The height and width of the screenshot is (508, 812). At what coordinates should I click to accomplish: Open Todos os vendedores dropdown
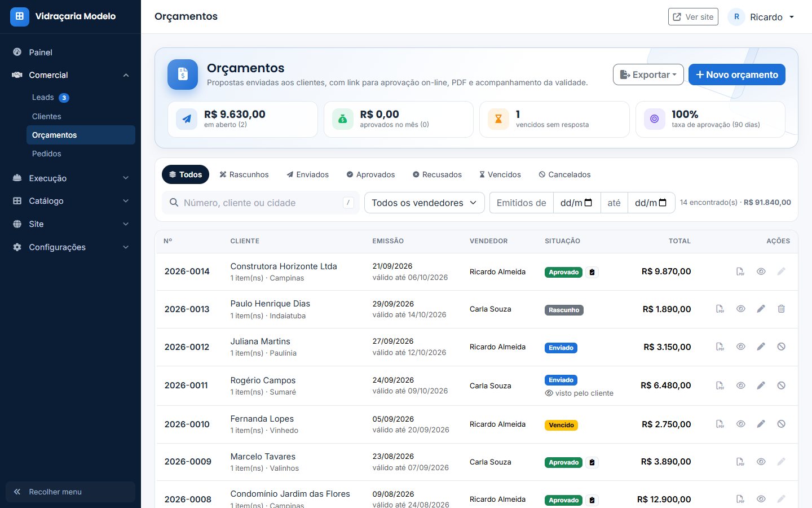[x=425, y=203]
